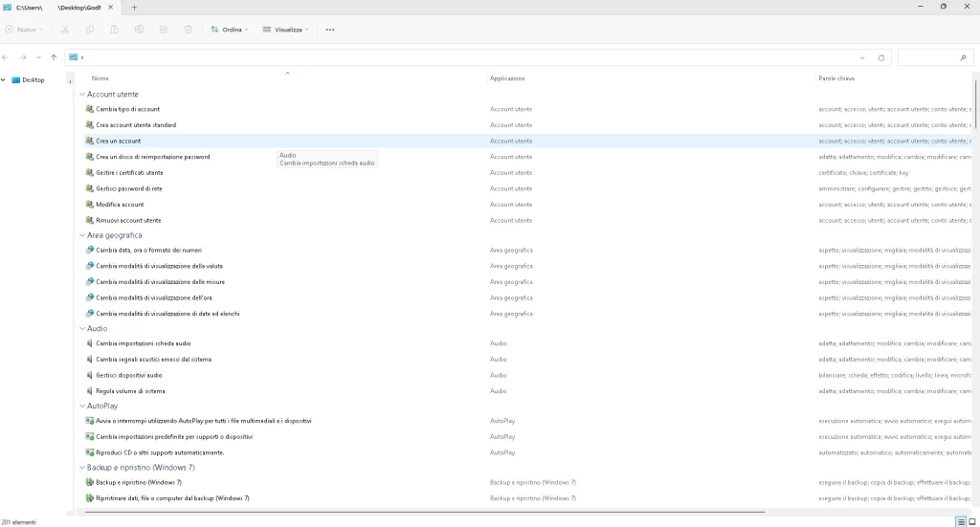Image resolution: width=980 pixels, height=527 pixels.
Task: Click the Copy icon in toolbar
Action: [89, 30]
